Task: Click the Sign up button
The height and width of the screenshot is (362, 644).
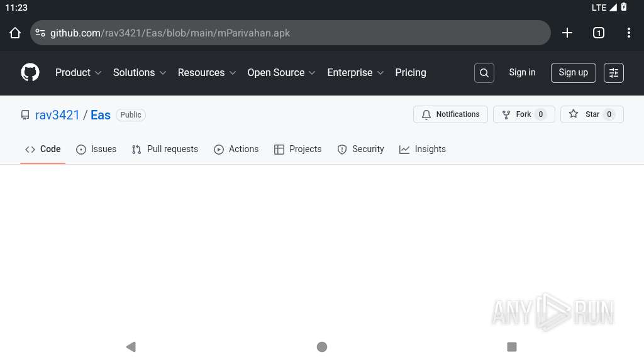Action: 573,73
